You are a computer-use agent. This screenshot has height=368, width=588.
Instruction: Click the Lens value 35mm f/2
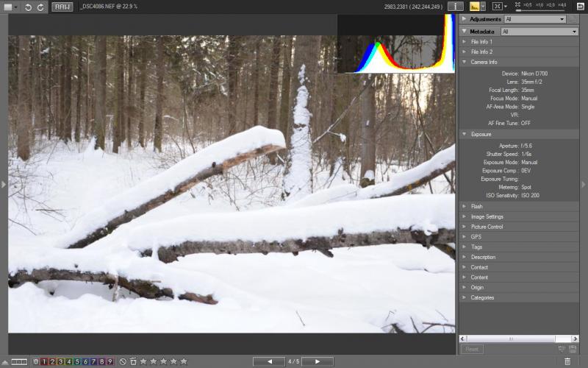[x=531, y=82]
